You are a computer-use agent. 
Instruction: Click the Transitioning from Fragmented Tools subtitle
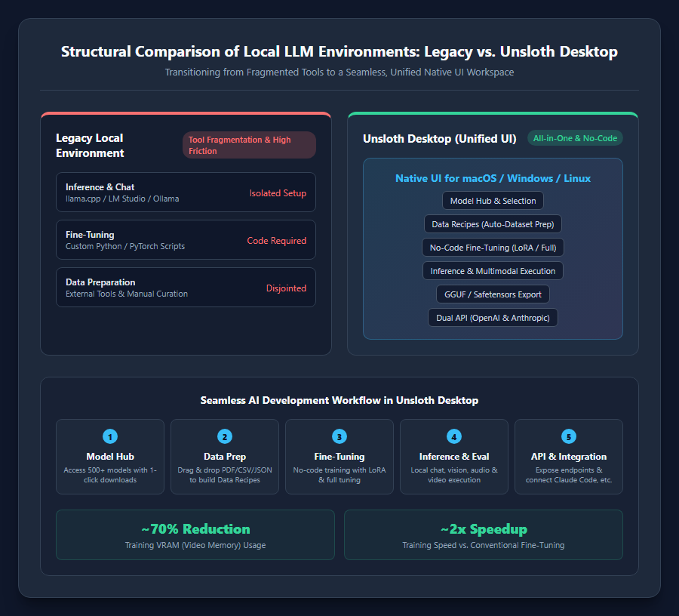(x=339, y=72)
